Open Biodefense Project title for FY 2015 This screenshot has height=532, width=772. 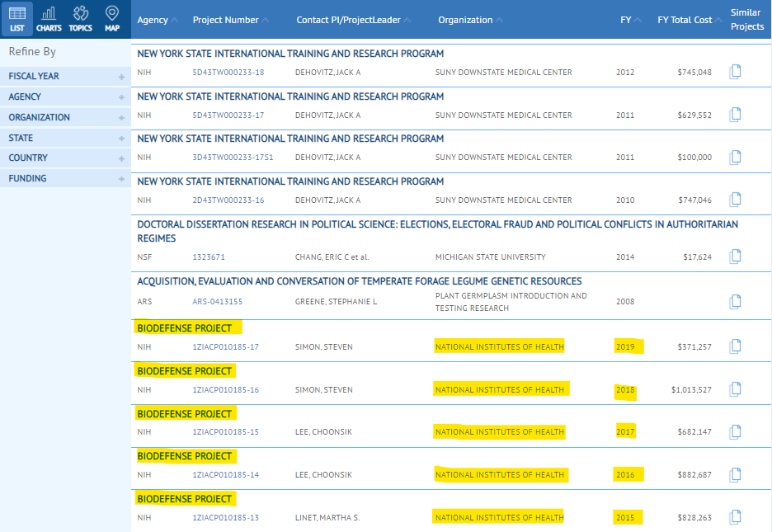point(184,499)
